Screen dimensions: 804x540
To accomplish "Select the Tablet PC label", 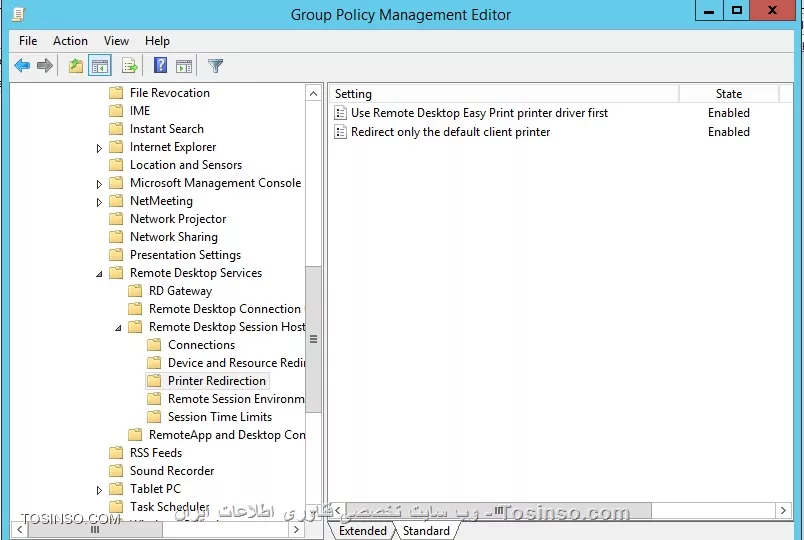I will (155, 489).
